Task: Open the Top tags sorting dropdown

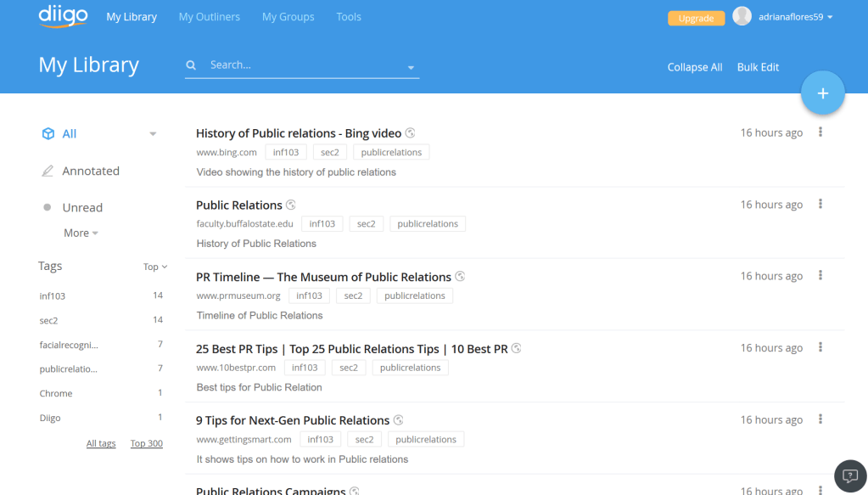Action: (x=155, y=267)
